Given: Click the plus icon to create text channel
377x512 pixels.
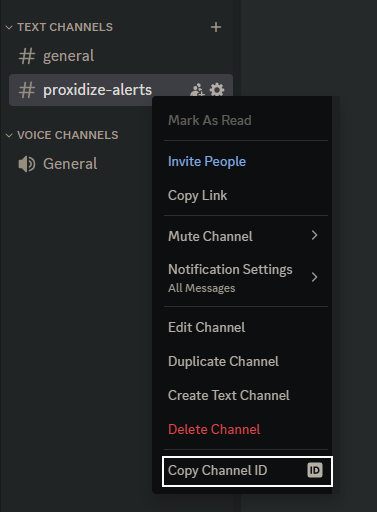Looking at the screenshot, I should click(x=216, y=27).
